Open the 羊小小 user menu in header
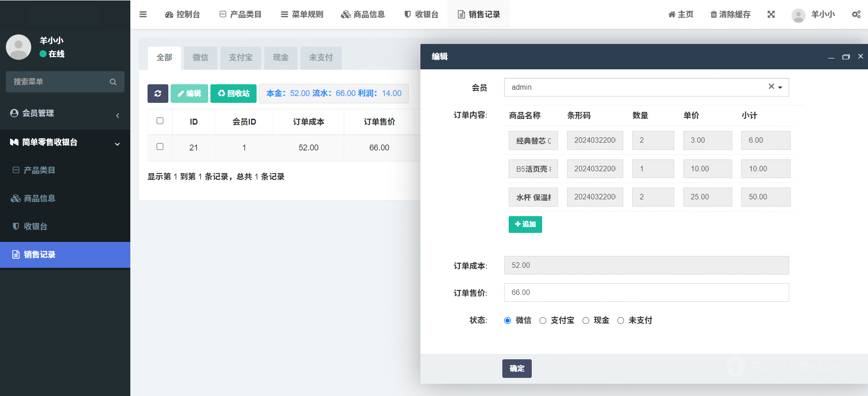 [x=813, y=14]
